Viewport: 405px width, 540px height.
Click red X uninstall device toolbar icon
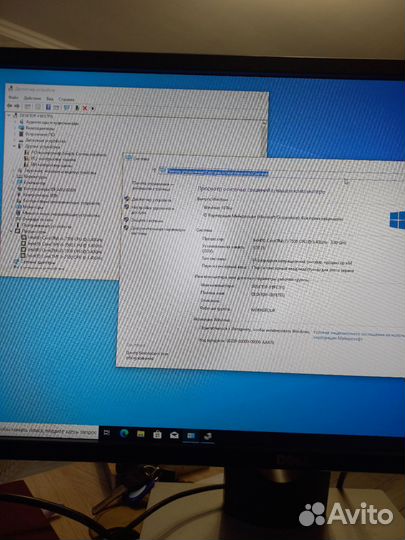tap(85, 108)
